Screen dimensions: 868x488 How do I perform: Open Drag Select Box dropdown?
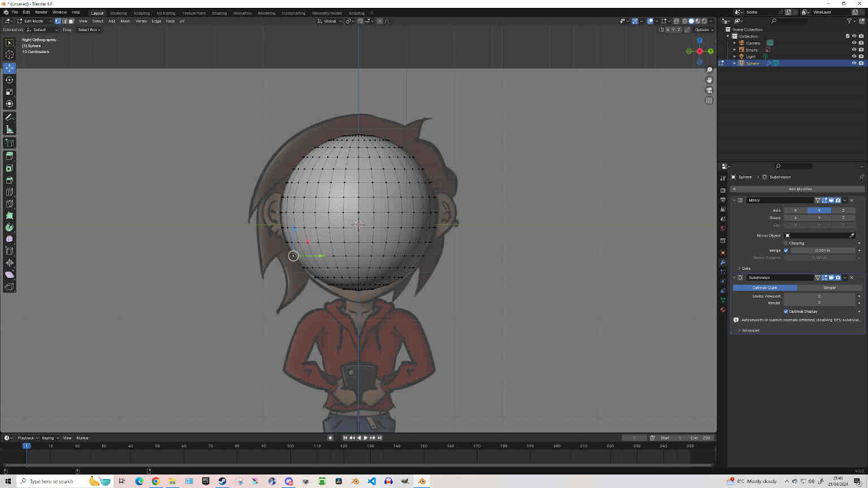(89, 29)
